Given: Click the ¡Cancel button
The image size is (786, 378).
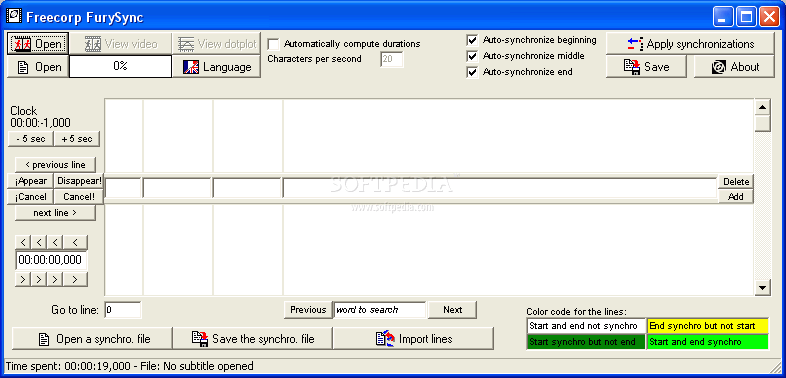Looking at the screenshot, I should pyautogui.click(x=31, y=197).
